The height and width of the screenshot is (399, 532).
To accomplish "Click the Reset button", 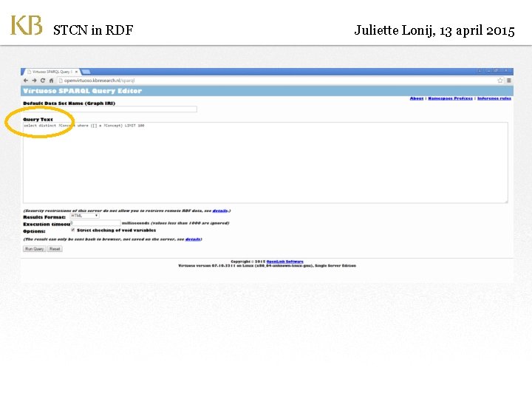I will point(55,249).
